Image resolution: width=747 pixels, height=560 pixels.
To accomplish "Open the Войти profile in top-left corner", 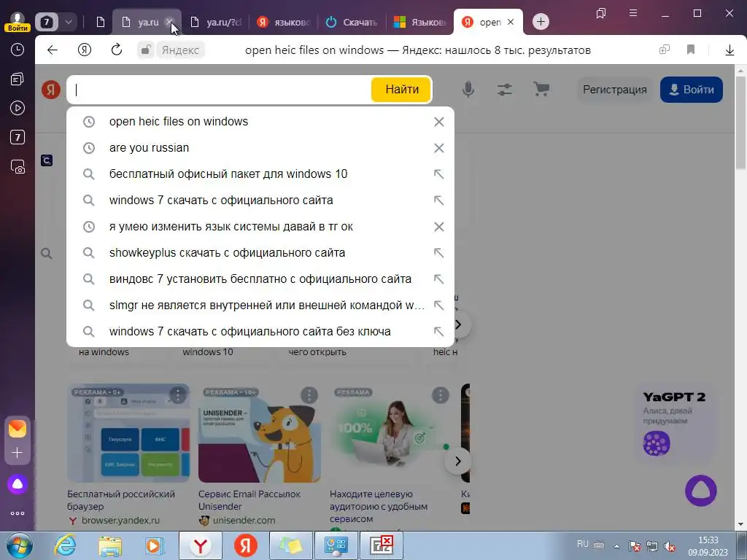I will [x=18, y=22].
